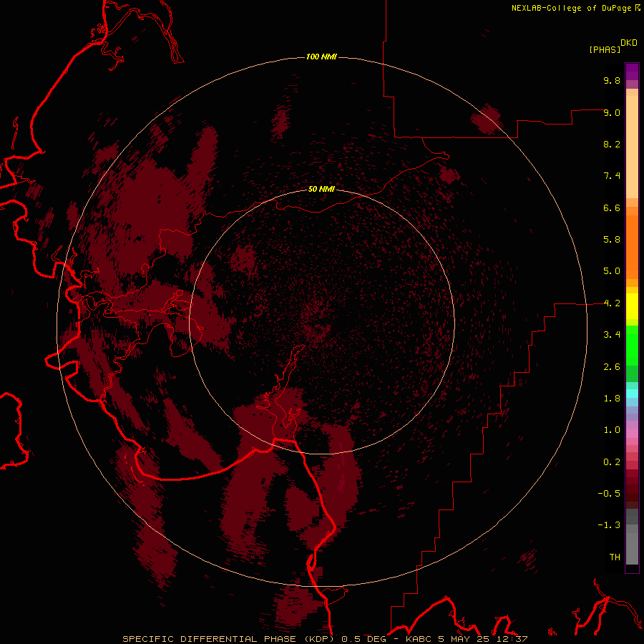The height and width of the screenshot is (644, 644).
Task: Click the -0.5 scale value
Action: point(609,494)
